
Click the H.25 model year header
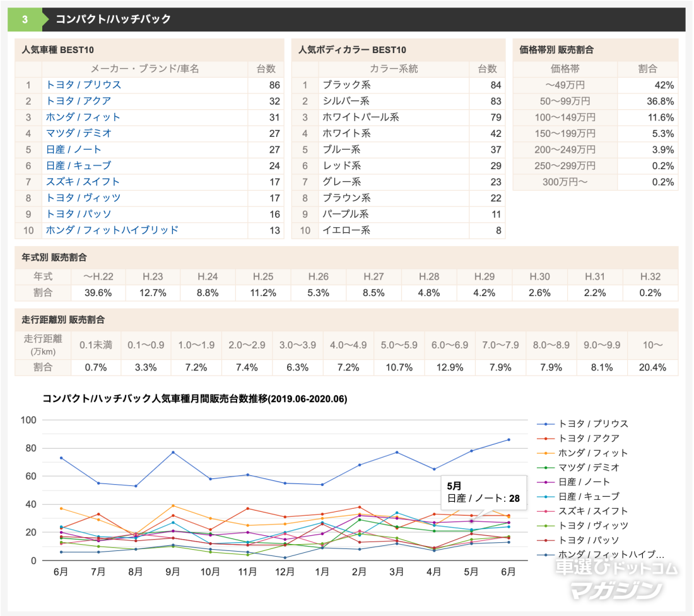tap(263, 277)
